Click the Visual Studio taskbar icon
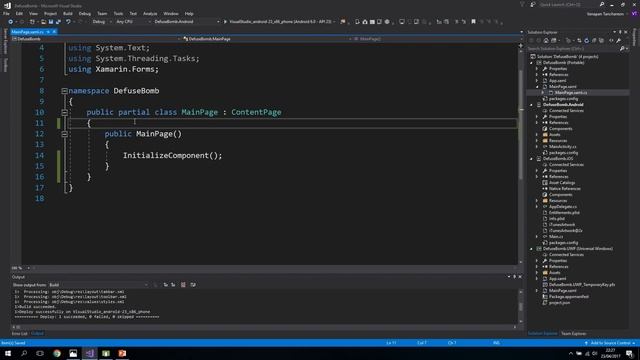Viewport: 640px width, 360px height. point(89,353)
